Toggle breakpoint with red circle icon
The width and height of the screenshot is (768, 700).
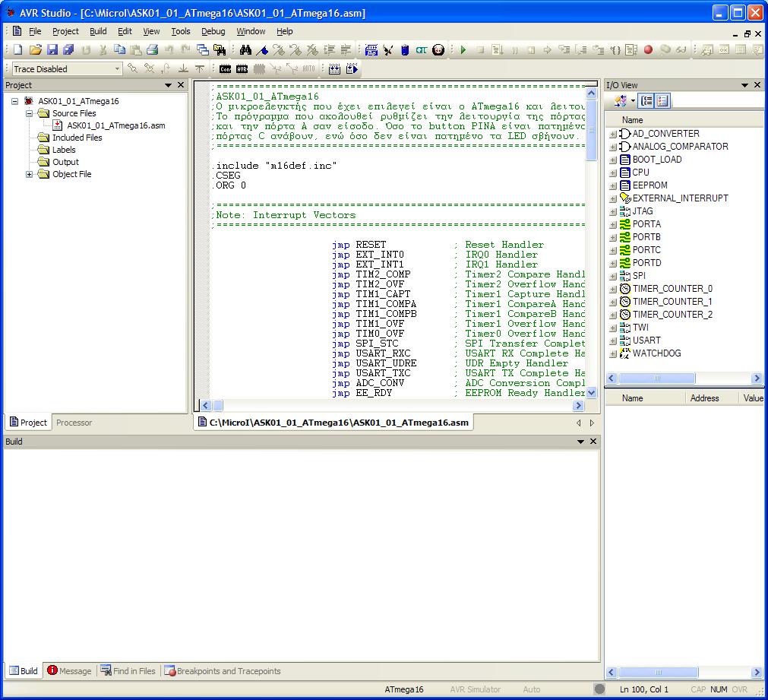coord(648,50)
